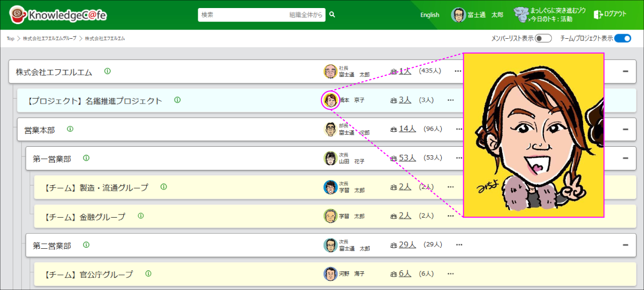644x290 pixels.
Task: Switch language to English
Action: point(430,15)
